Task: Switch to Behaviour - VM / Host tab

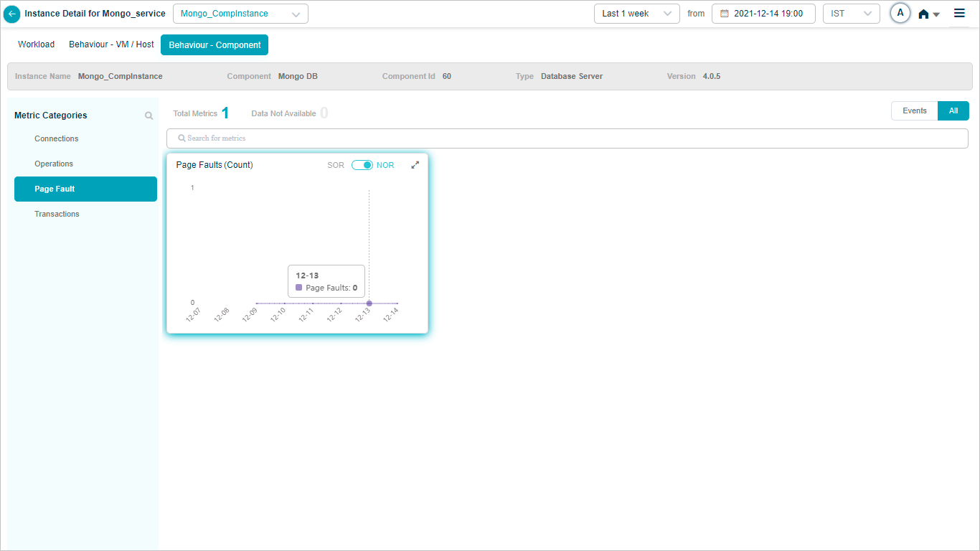Action: (111, 44)
